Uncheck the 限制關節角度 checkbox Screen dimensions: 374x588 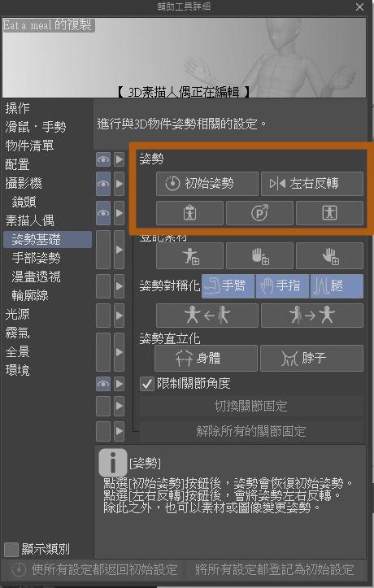pos(146,384)
